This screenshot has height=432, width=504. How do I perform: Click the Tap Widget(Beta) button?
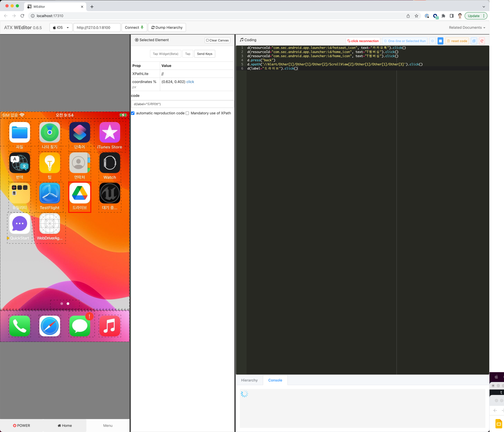(x=165, y=54)
